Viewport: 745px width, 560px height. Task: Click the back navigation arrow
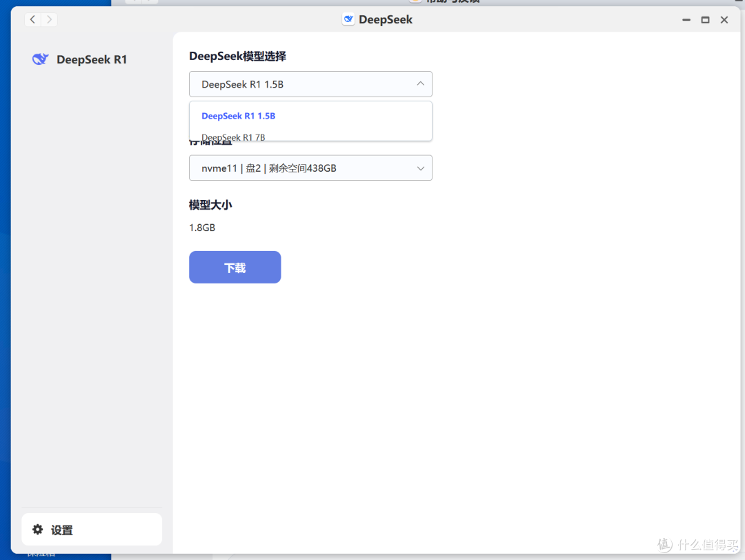tap(32, 19)
